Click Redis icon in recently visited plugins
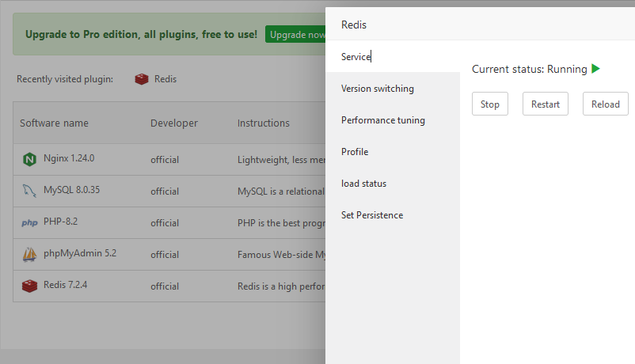This screenshot has width=635, height=364. pos(142,79)
